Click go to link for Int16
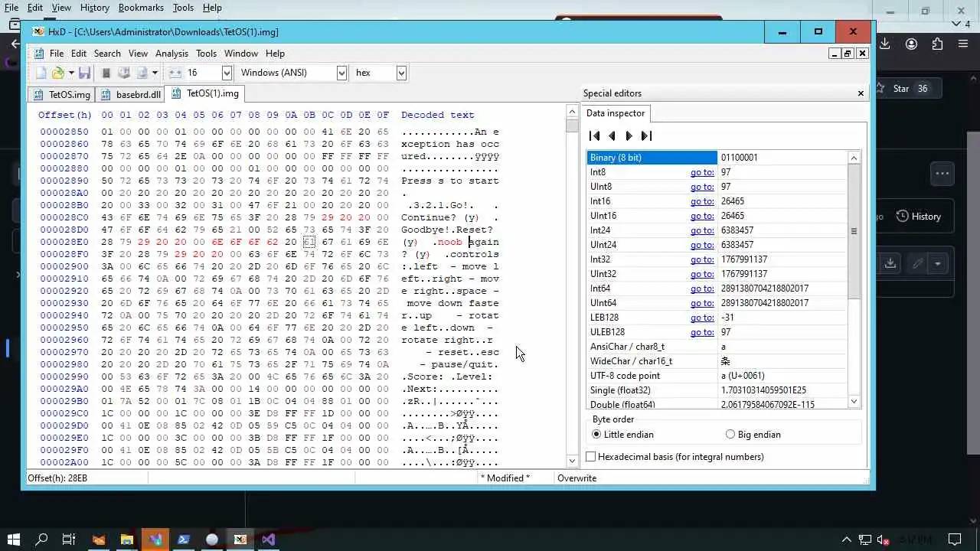This screenshot has width=980, height=551. click(x=702, y=201)
